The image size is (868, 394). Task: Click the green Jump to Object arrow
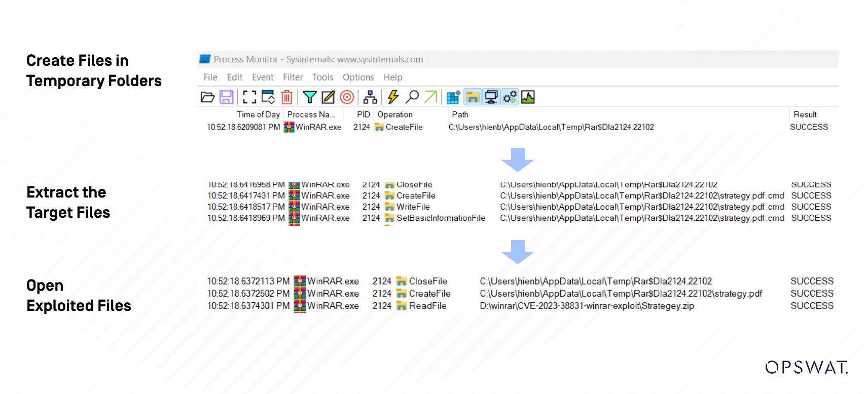[430, 97]
